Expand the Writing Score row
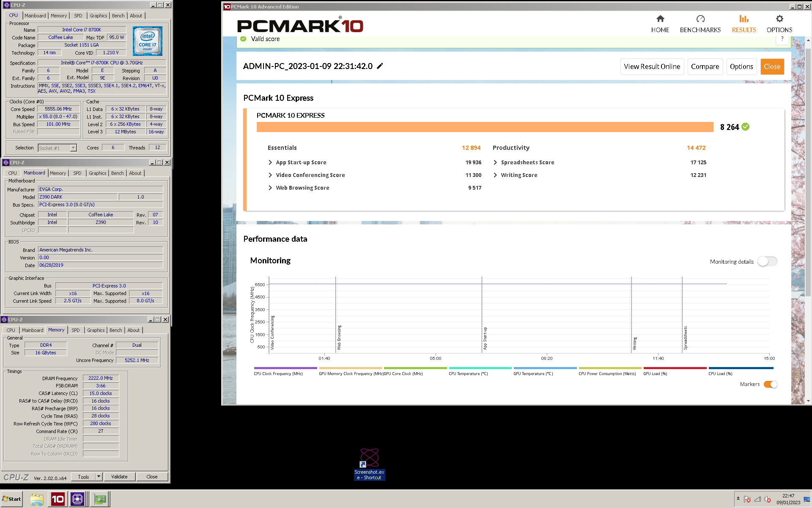 click(x=495, y=175)
